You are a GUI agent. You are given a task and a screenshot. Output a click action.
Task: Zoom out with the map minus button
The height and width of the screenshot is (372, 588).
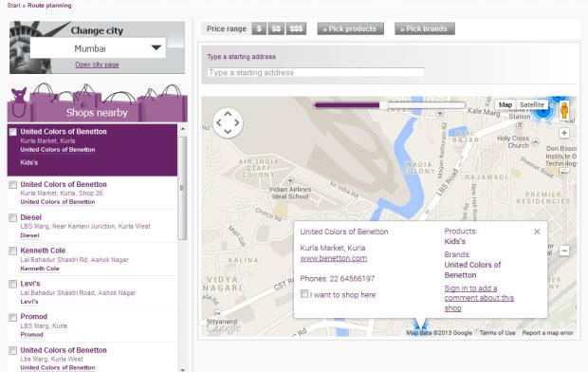click(x=564, y=251)
